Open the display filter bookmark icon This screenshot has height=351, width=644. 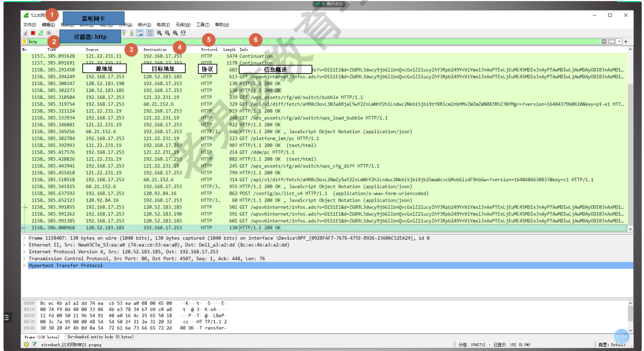coord(25,41)
